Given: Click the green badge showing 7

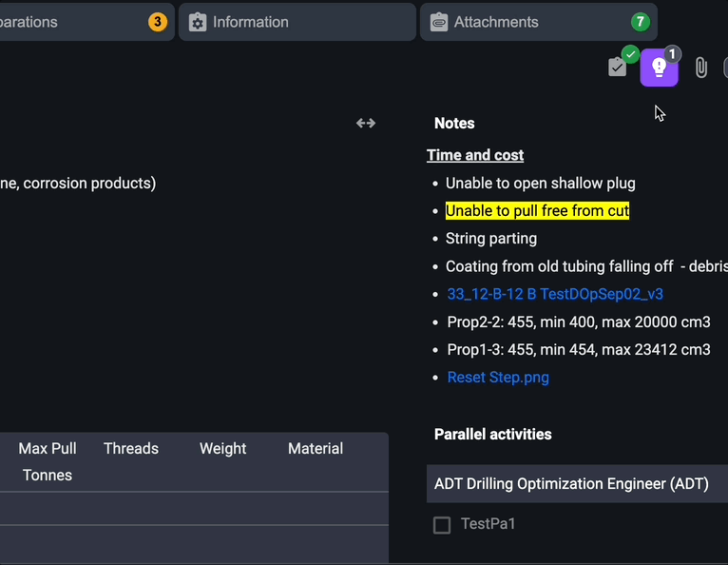Looking at the screenshot, I should pyautogui.click(x=641, y=22).
